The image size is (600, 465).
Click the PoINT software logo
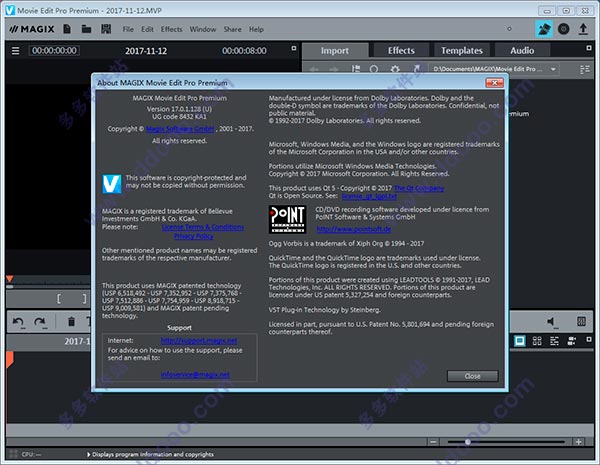(287, 219)
